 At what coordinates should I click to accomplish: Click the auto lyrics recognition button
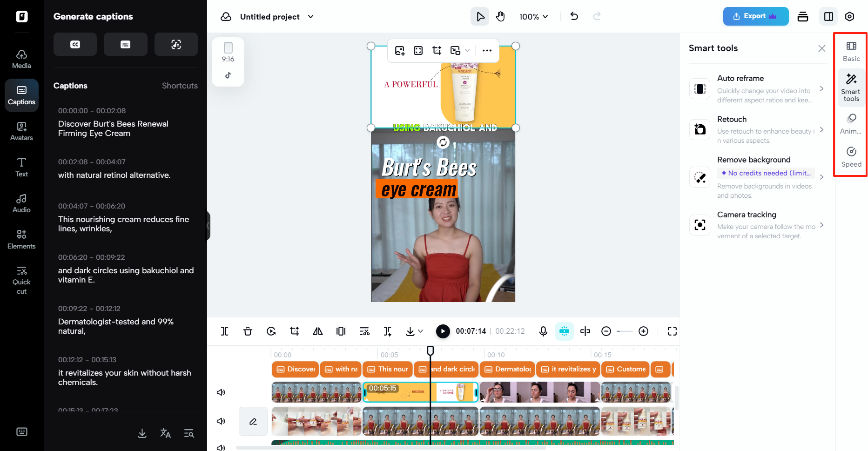coord(176,44)
